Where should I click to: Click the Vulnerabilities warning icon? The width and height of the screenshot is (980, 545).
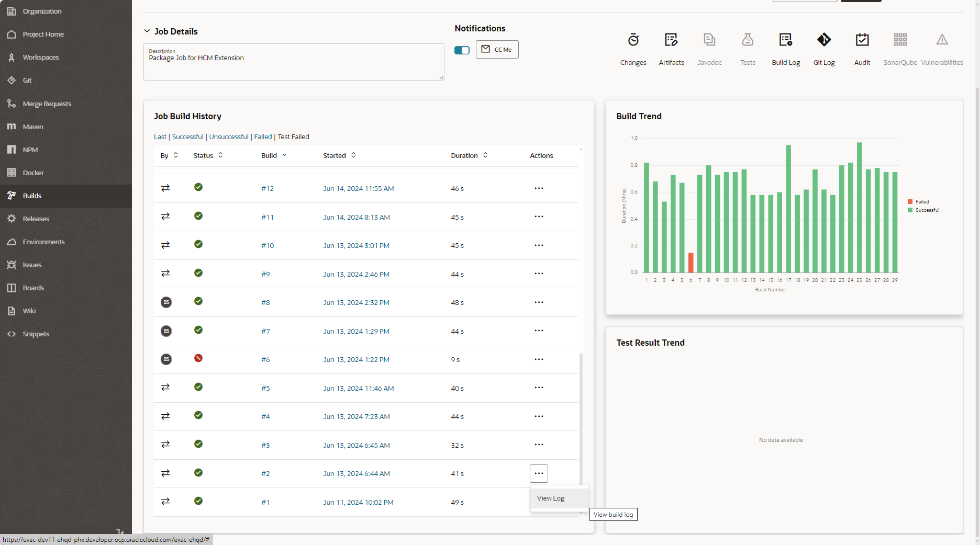[942, 40]
